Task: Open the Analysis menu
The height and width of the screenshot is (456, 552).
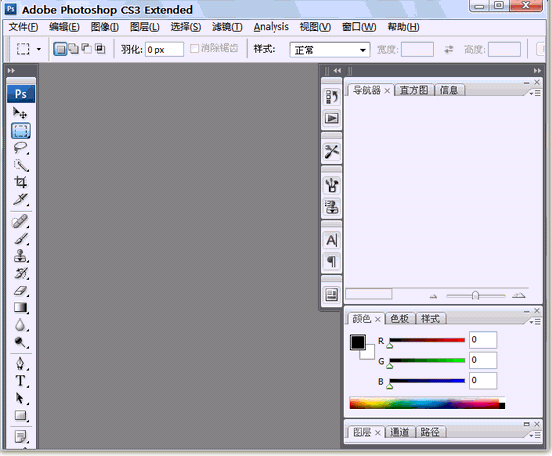Action: click(x=271, y=27)
